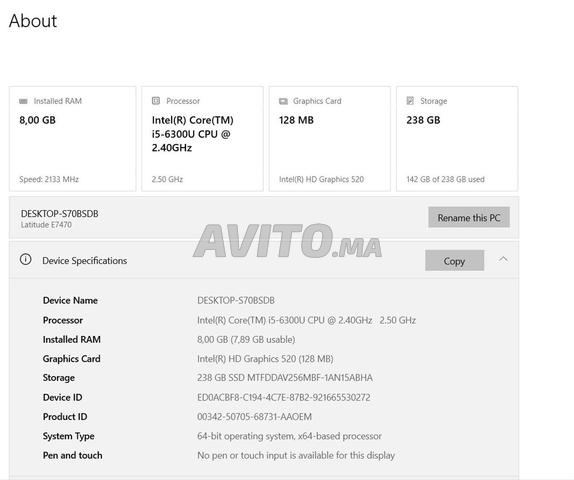This screenshot has width=574, height=480.
Task: Click the Graphics Card icon
Action: [x=283, y=101]
